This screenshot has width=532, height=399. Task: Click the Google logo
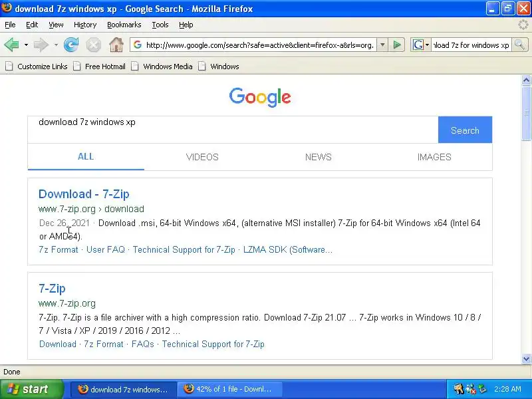coord(260,97)
